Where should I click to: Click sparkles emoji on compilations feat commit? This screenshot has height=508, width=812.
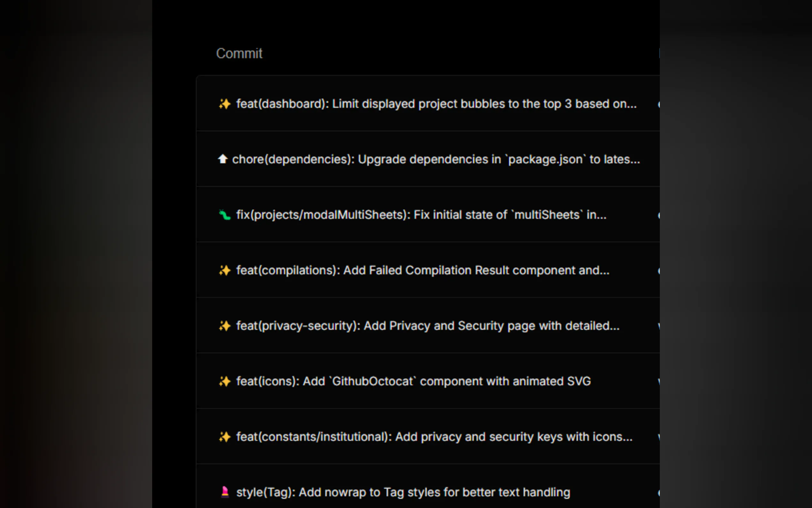click(224, 270)
